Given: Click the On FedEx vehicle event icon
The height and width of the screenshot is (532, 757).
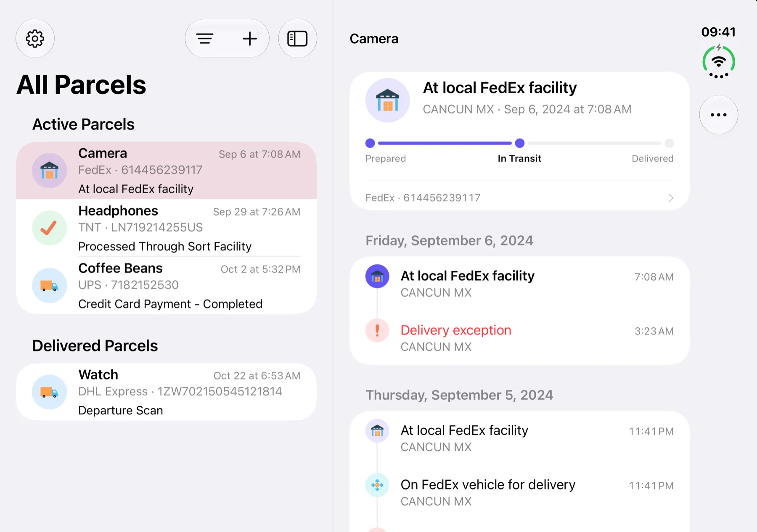Looking at the screenshot, I should [x=377, y=485].
